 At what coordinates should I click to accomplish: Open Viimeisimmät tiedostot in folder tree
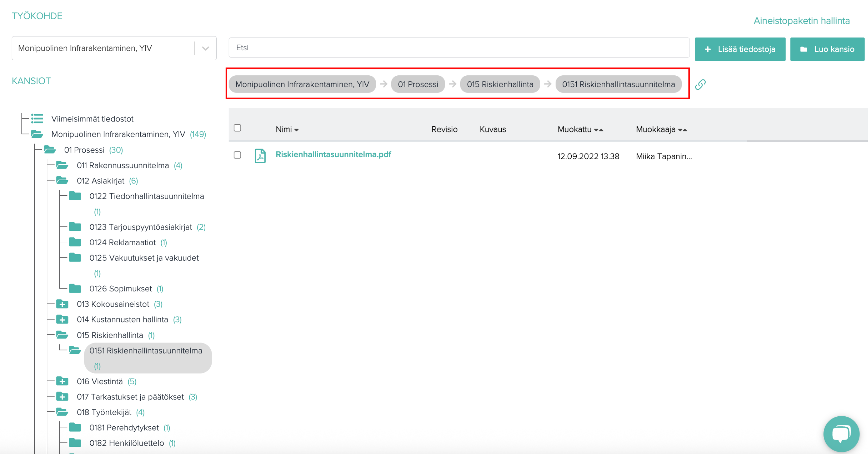pyautogui.click(x=92, y=119)
